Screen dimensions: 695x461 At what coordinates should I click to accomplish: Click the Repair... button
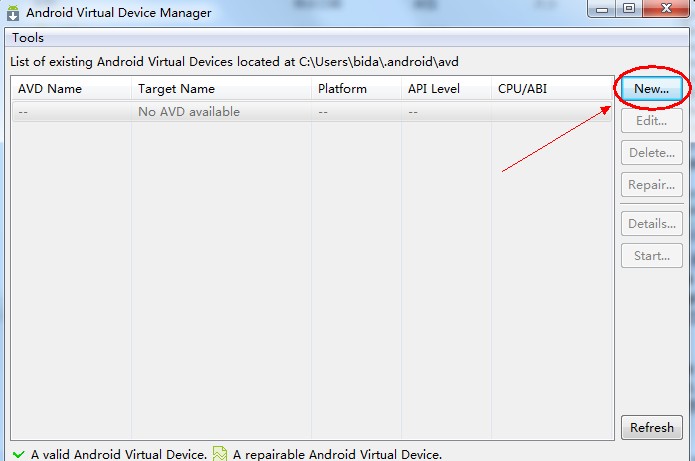[652, 184]
